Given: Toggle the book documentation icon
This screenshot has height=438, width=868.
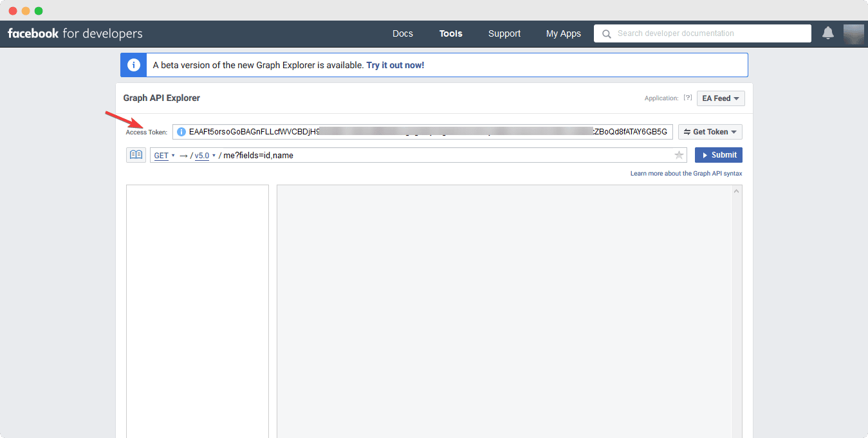Looking at the screenshot, I should [x=136, y=155].
